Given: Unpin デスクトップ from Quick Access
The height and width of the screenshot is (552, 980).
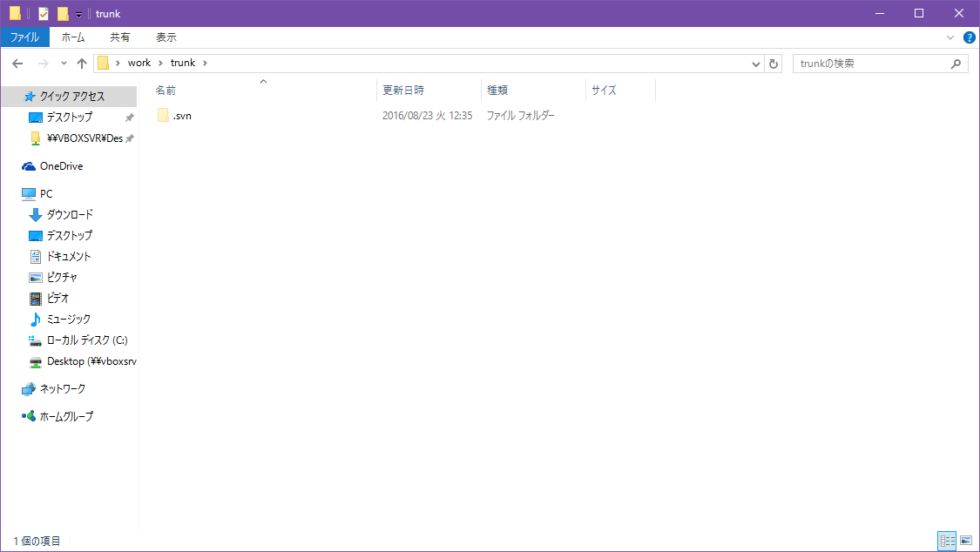Looking at the screenshot, I should pyautogui.click(x=129, y=117).
